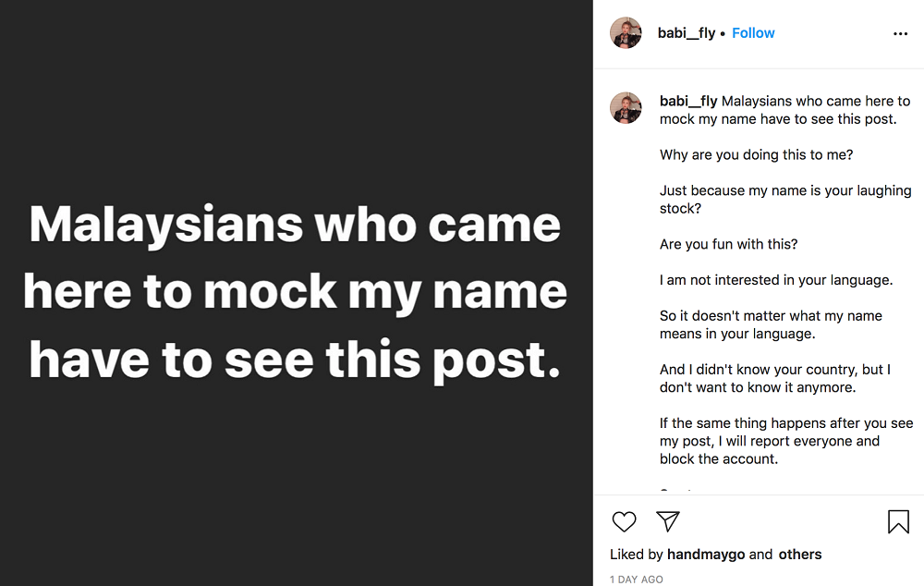
Task: Click the bold babi__fly username in caption
Action: (x=688, y=102)
